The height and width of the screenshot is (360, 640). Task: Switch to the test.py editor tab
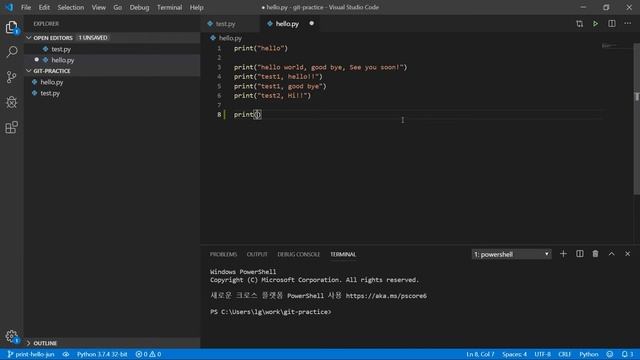tap(229, 24)
